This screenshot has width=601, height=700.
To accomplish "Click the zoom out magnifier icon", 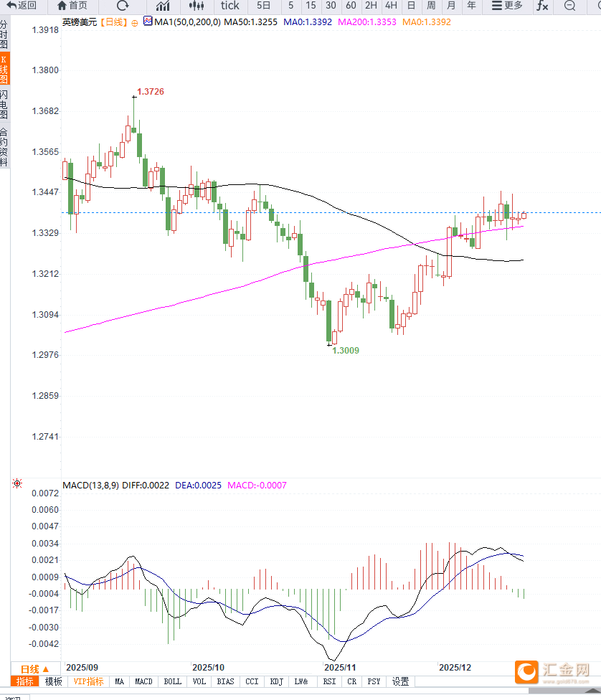I will point(570,6).
